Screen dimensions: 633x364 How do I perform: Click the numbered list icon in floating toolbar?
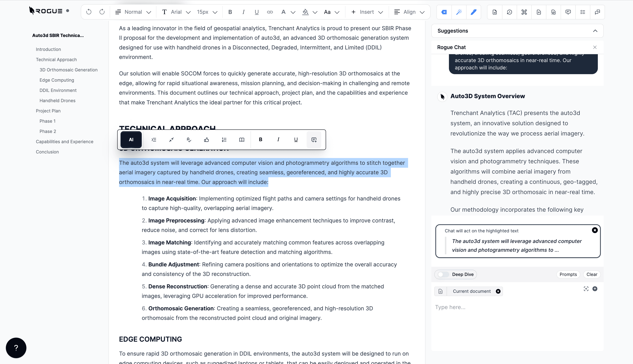tap(224, 140)
